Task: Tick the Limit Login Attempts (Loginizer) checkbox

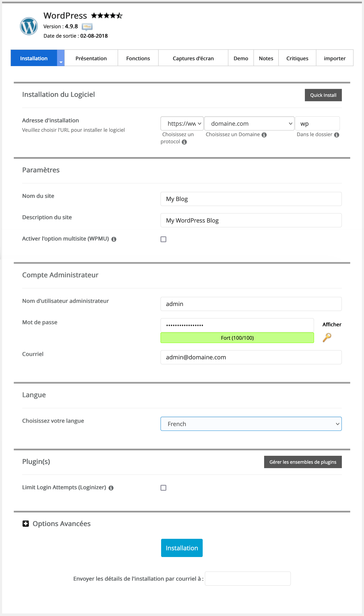Action: tap(163, 488)
